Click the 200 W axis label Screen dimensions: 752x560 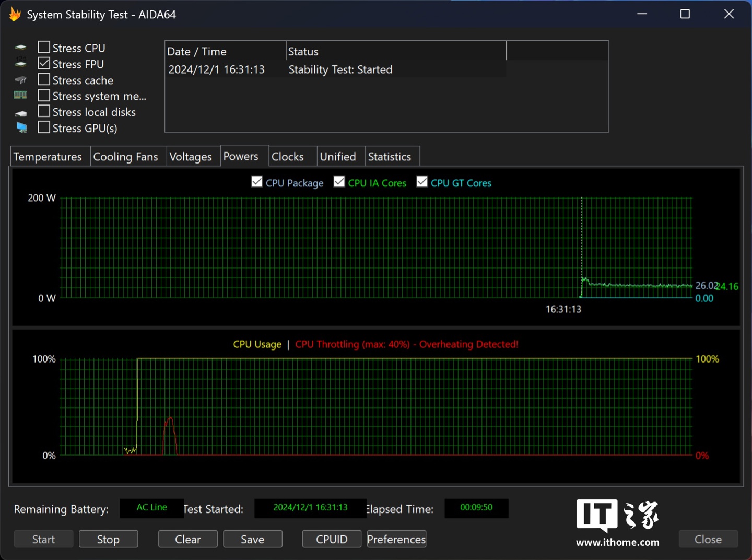pyautogui.click(x=42, y=198)
